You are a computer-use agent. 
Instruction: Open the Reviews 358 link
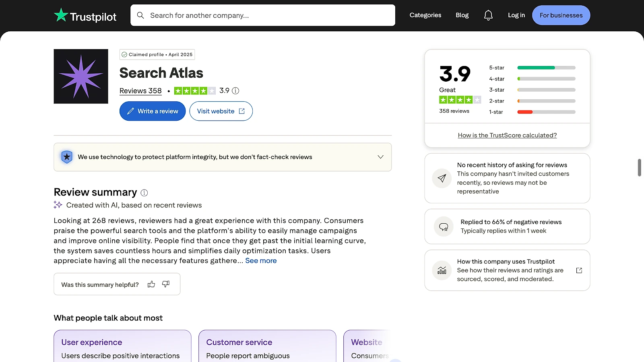point(140,91)
